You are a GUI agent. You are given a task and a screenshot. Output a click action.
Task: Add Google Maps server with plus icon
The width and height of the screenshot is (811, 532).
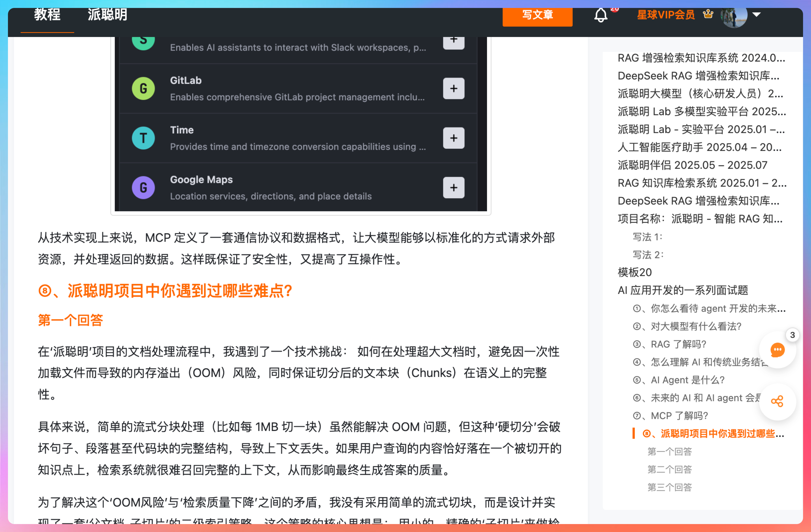click(x=454, y=187)
